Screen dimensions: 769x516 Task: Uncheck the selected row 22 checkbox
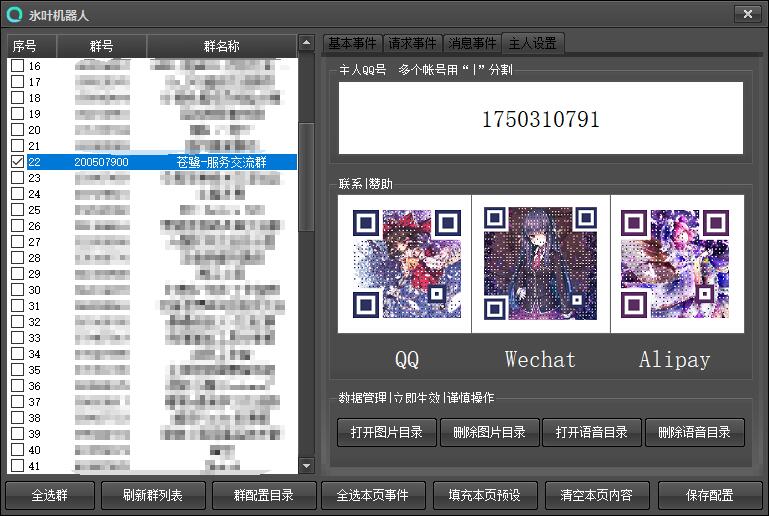point(18,162)
